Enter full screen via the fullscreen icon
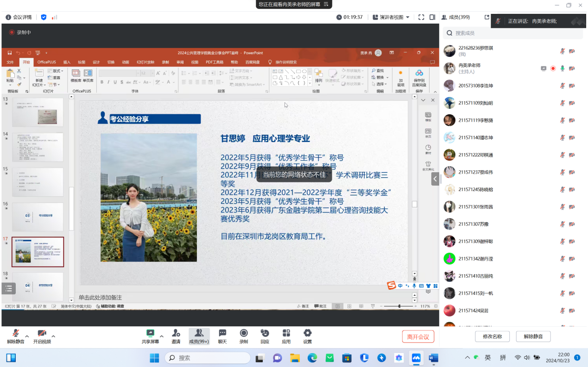 click(421, 17)
